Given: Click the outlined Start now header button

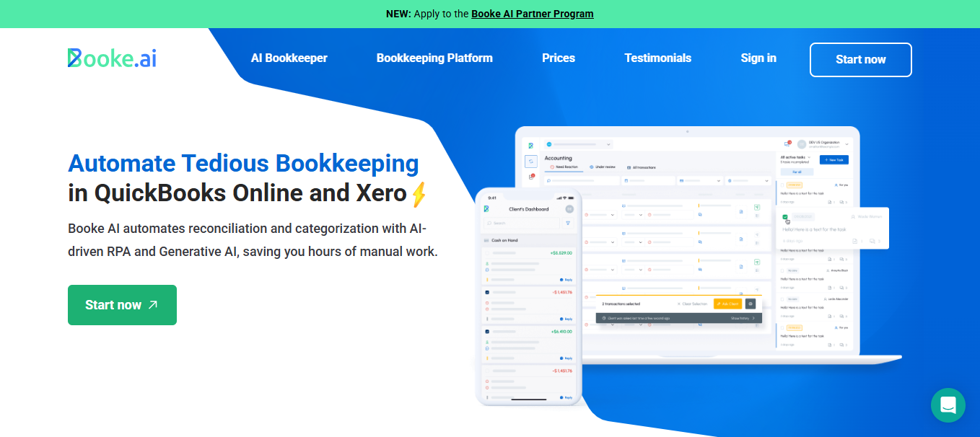Looking at the screenshot, I should click(x=861, y=60).
